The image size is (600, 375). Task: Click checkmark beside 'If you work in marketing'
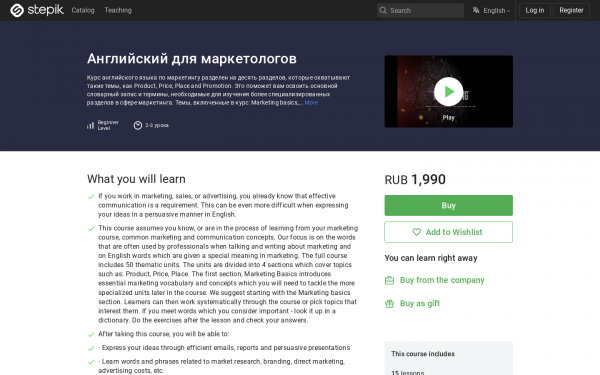(x=91, y=197)
